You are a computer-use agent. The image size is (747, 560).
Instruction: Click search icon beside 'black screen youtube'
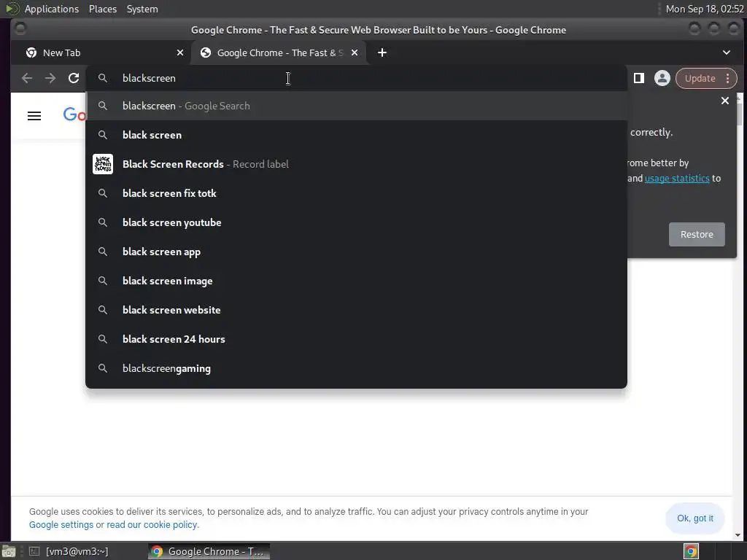click(x=102, y=222)
